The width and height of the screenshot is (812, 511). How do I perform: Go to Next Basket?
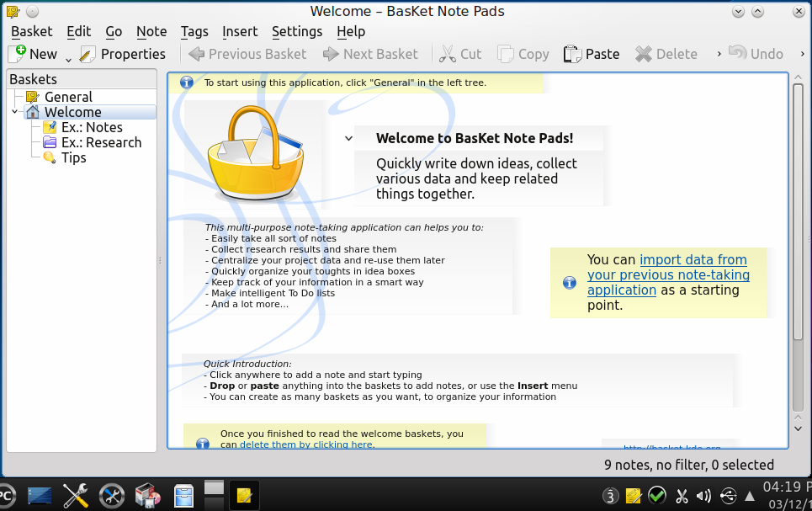tap(370, 54)
